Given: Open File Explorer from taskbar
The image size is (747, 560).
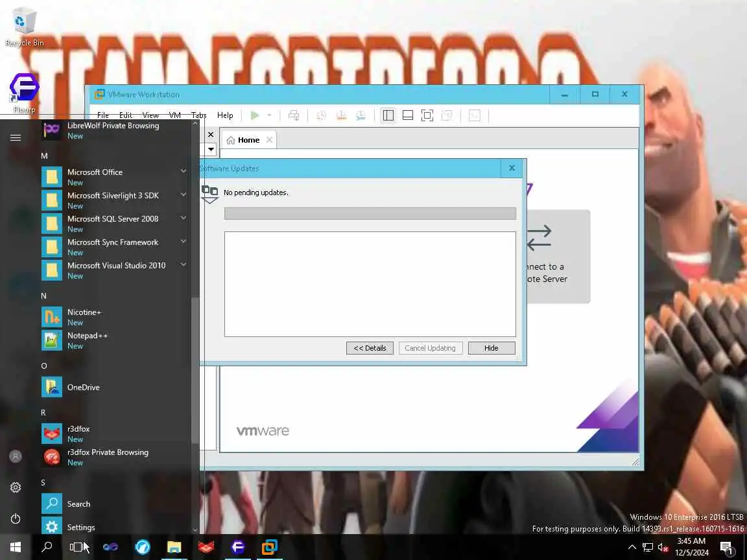Looking at the screenshot, I should point(174,546).
